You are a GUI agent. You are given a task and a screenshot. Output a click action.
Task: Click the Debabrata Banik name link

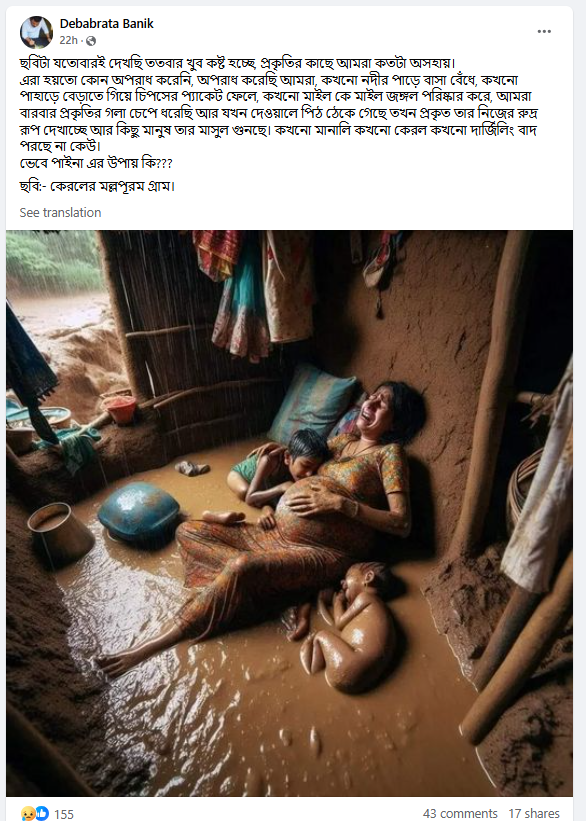(106, 24)
